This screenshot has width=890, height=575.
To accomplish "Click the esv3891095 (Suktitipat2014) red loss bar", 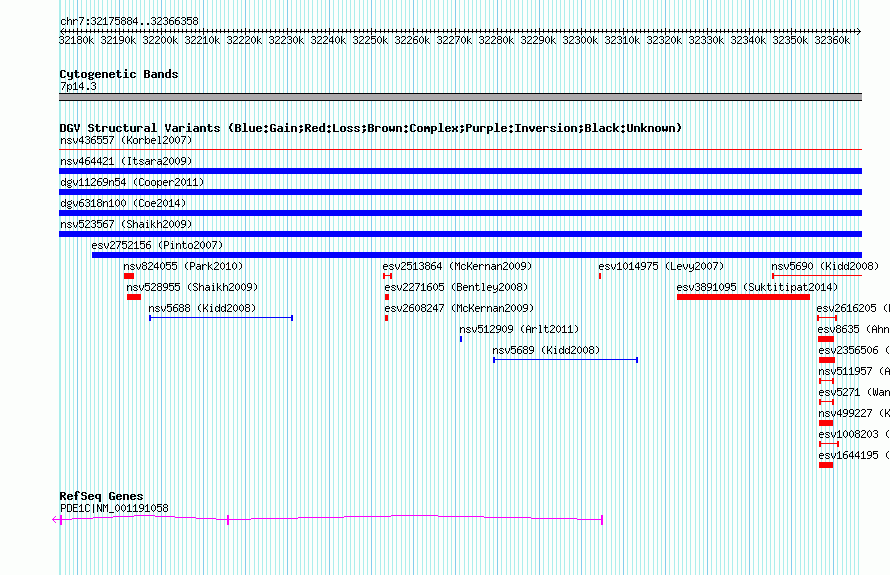I will click(x=743, y=297).
